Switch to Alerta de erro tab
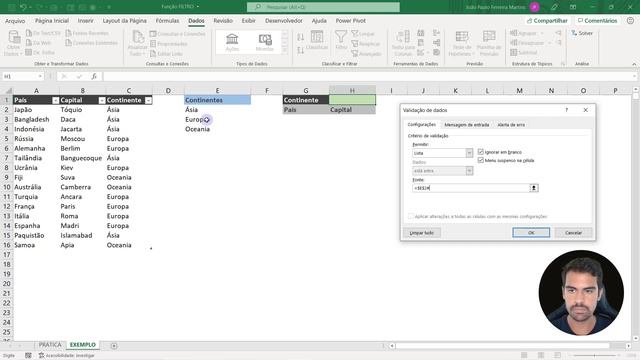640x360 pixels. (511, 125)
